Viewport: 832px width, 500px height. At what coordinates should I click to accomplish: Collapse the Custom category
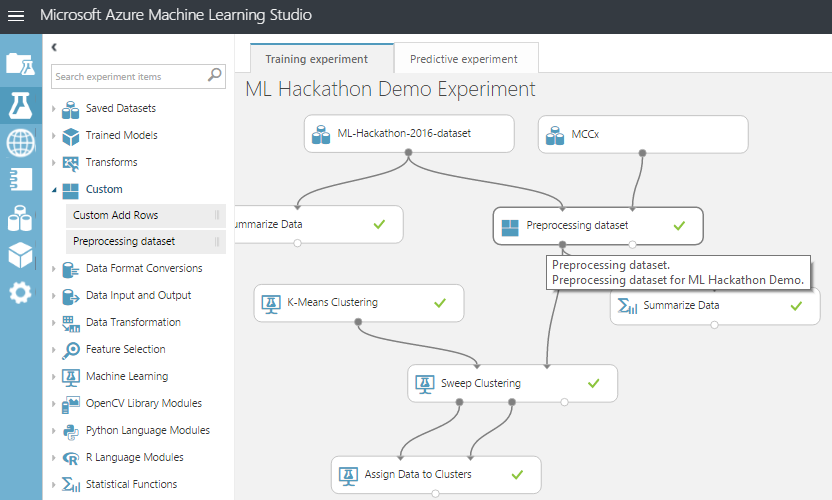click(x=54, y=189)
